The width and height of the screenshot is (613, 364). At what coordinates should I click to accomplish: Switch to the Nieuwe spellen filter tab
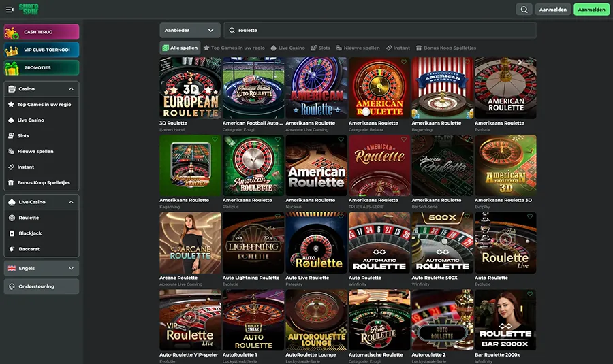coord(358,48)
